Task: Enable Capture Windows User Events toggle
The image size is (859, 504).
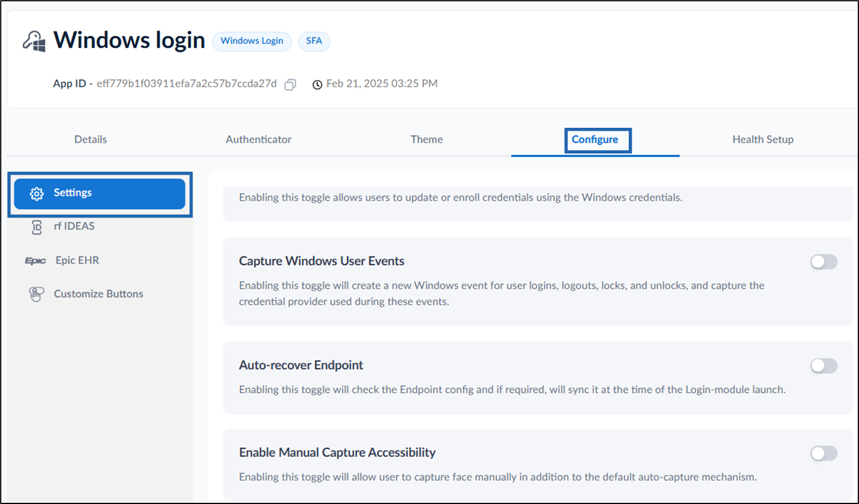Action: tap(824, 262)
